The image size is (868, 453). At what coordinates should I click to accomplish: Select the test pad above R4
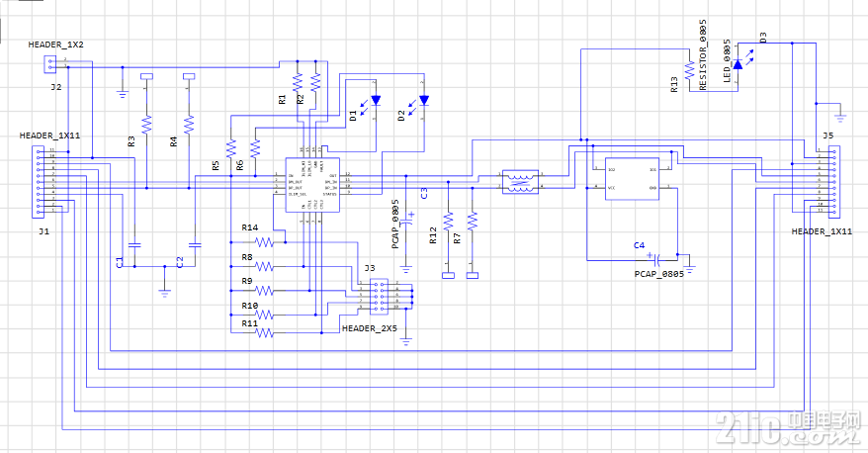point(189,76)
